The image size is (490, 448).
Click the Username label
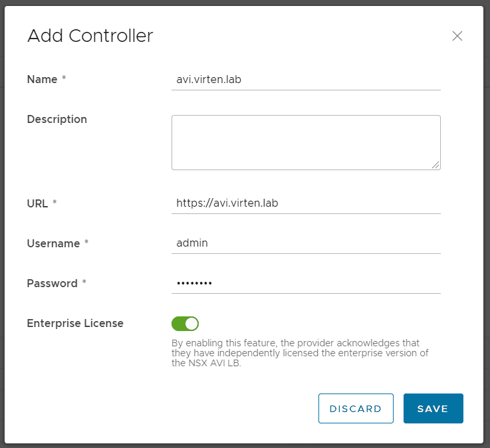pyautogui.click(x=53, y=243)
